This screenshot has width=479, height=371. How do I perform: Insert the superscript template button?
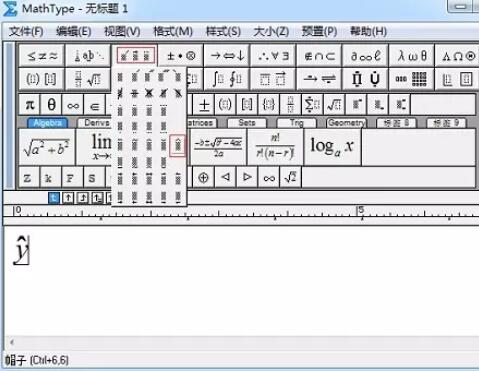point(356,105)
